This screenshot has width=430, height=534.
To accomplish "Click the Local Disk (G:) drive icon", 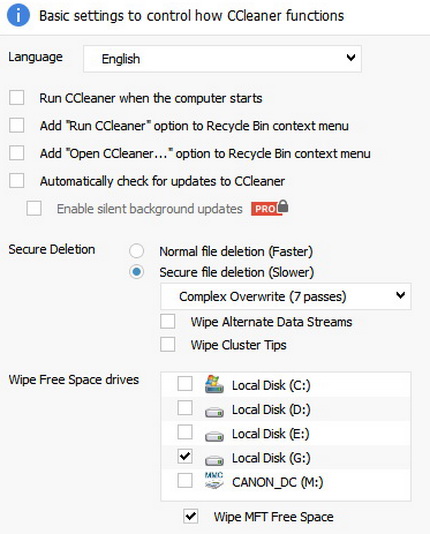I will 214,461.
